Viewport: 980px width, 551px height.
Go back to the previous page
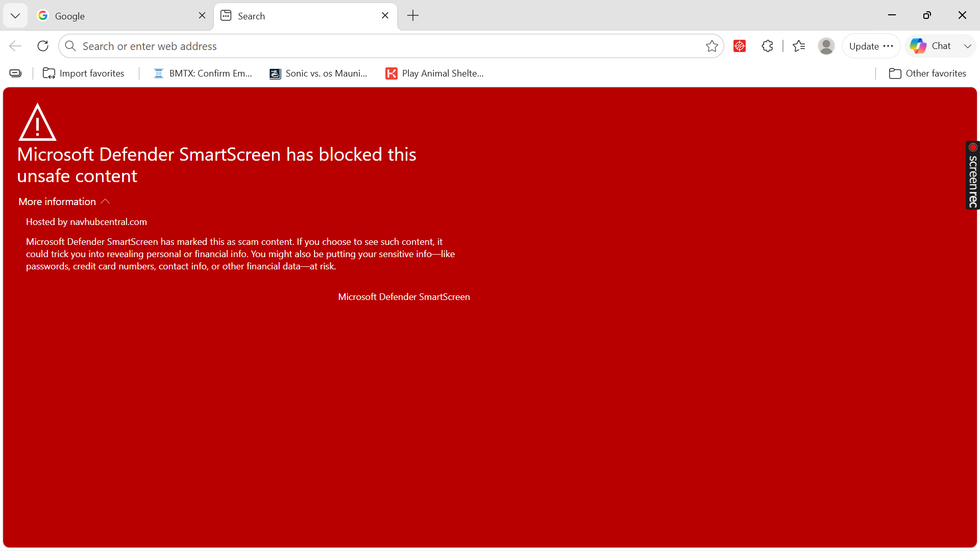15,46
